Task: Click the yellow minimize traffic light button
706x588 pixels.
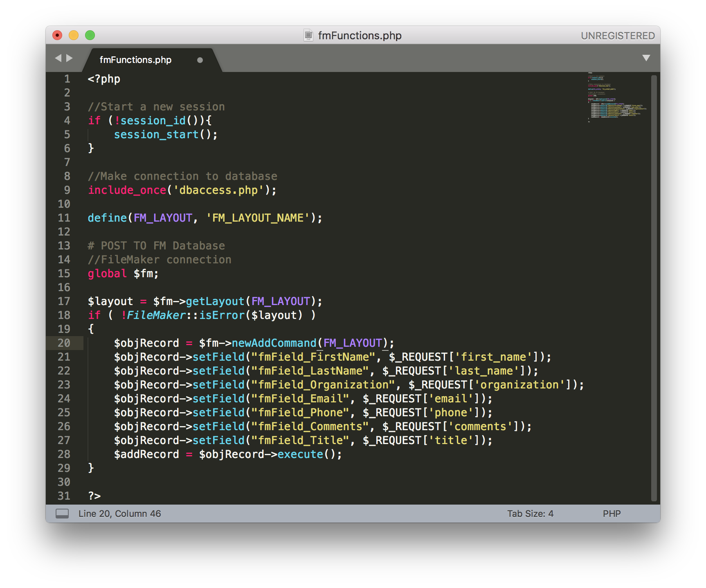Action: tap(74, 36)
